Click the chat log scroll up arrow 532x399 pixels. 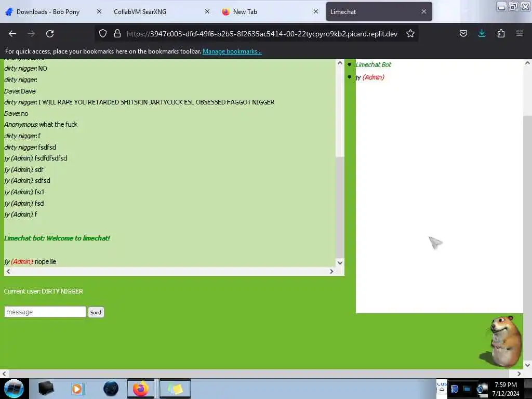coord(340,63)
